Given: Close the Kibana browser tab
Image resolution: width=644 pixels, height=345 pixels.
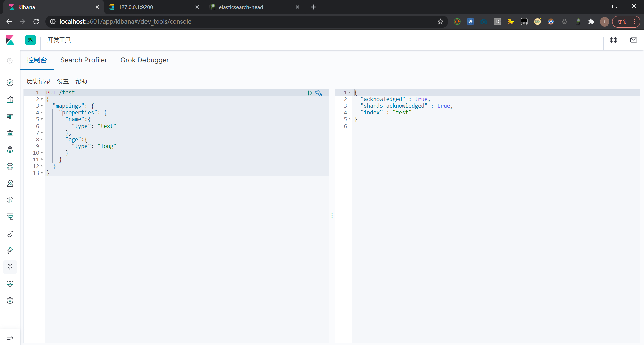Looking at the screenshot, I should 97,7.
